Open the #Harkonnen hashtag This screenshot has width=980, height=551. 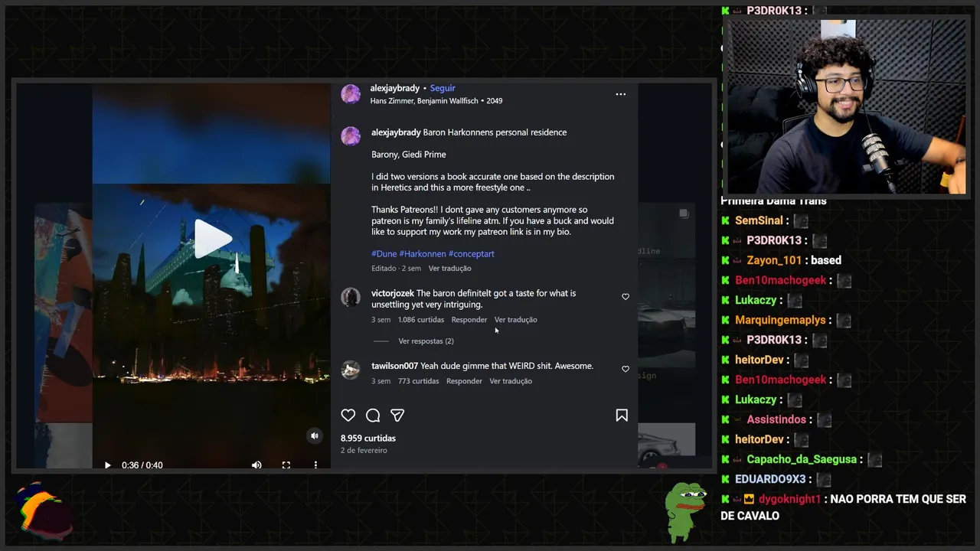[x=422, y=254]
